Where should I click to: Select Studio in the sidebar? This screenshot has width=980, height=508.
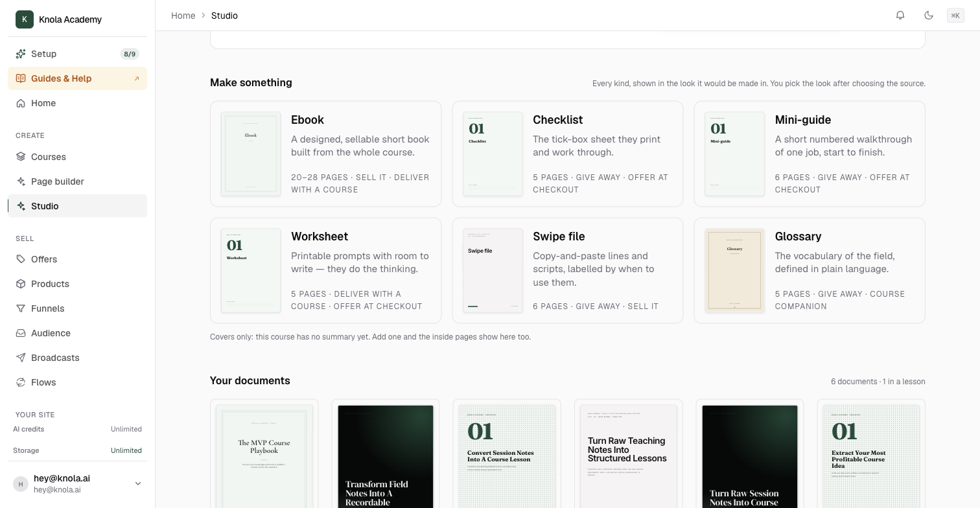tap(77, 206)
